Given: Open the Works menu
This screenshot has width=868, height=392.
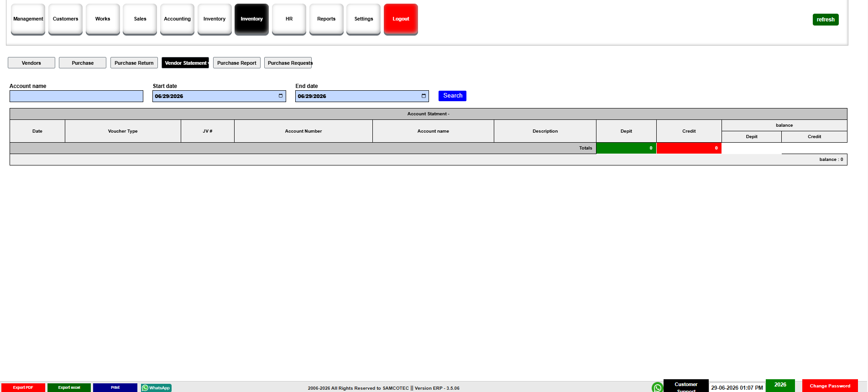Looking at the screenshot, I should (103, 19).
